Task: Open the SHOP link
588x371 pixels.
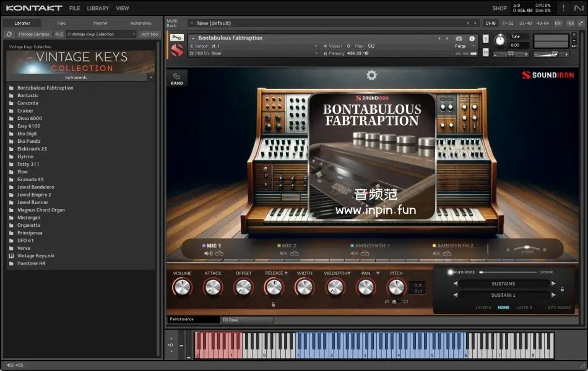Action: [x=499, y=8]
